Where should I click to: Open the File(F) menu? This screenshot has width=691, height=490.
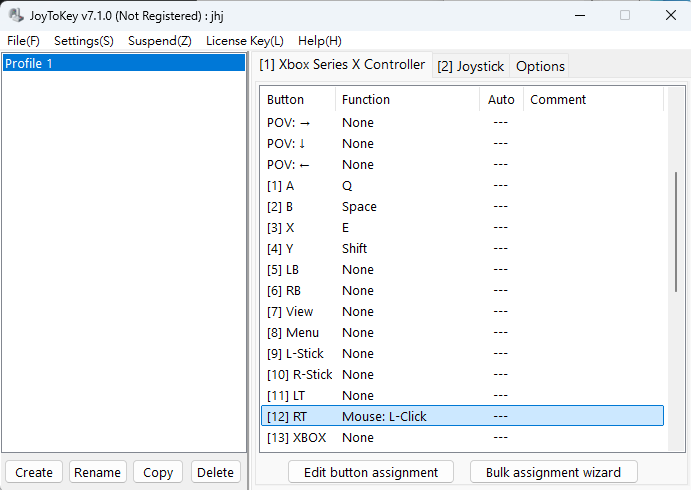23,41
